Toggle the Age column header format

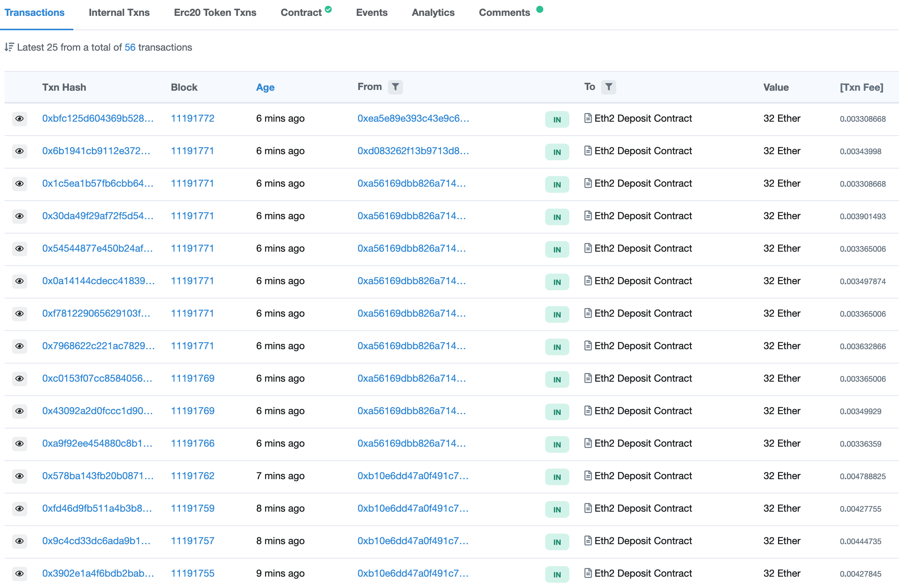click(x=265, y=87)
